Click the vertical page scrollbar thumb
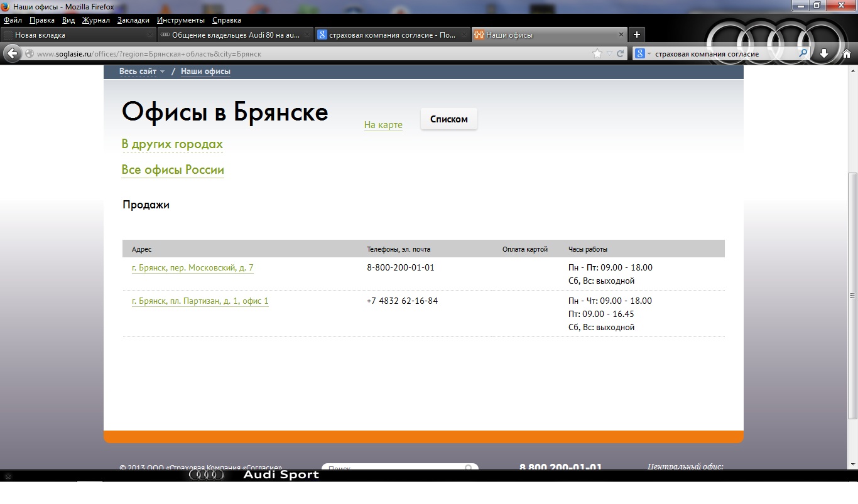Screen dimensions: 858x504 pyautogui.click(x=852, y=295)
